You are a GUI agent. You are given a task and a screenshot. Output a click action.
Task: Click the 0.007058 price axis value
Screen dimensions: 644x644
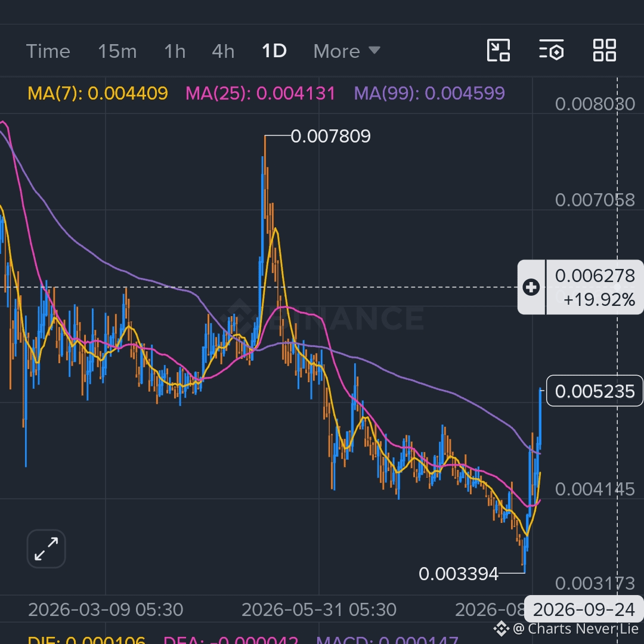pyautogui.click(x=595, y=200)
